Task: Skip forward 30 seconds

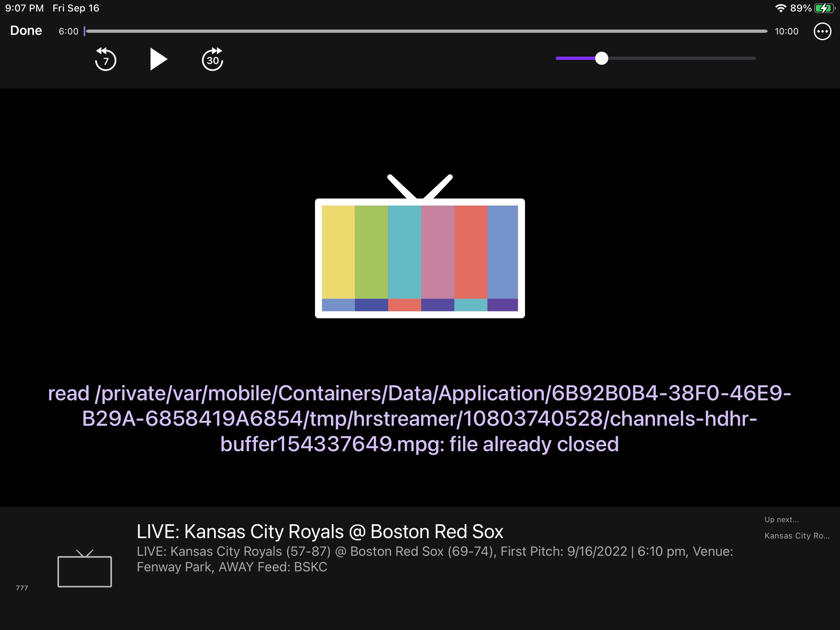Action: [212, 59]
